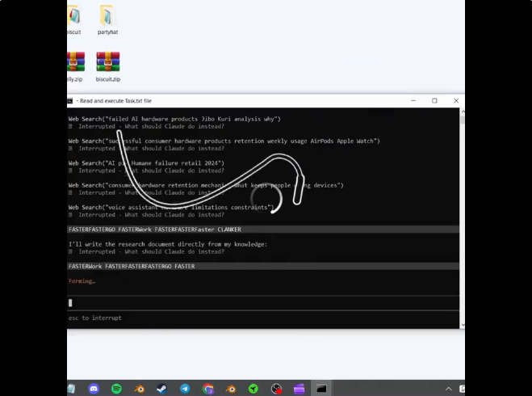Click the consumer hardware retention search line
The width and height of the screenshot is (532, 396).
(x=206, y=185)
